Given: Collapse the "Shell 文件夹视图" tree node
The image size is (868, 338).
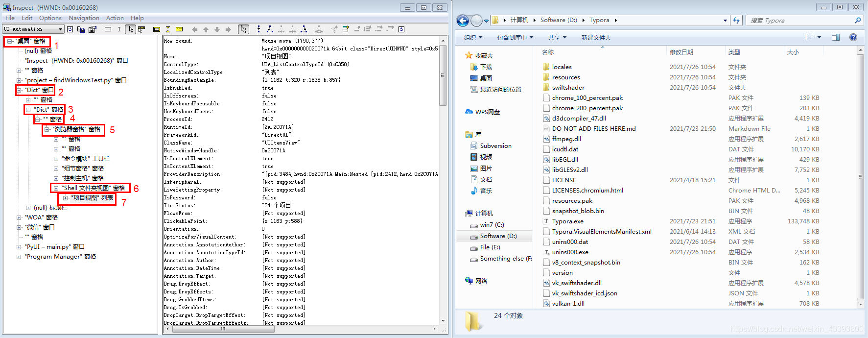Looking at the screenshot, I should coord(56,188).
